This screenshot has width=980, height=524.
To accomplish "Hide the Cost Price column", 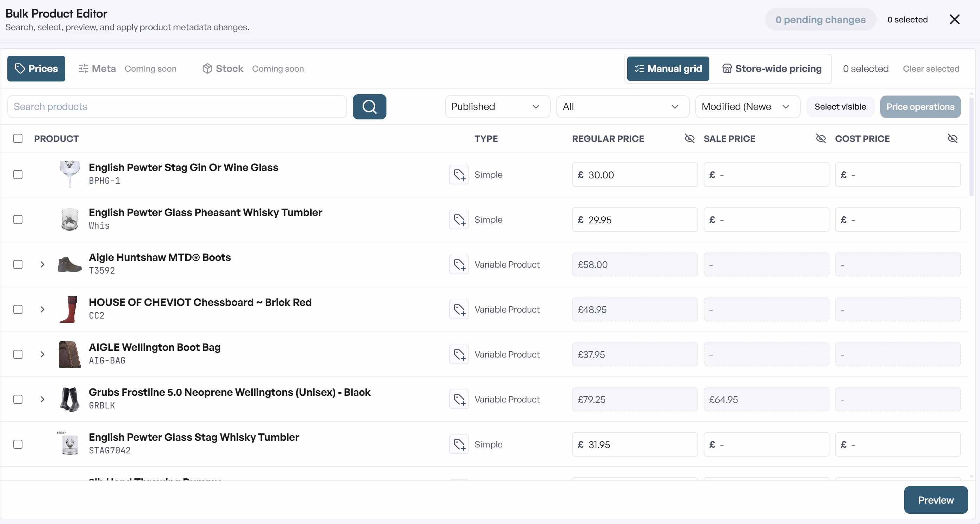I will point(952,138).
